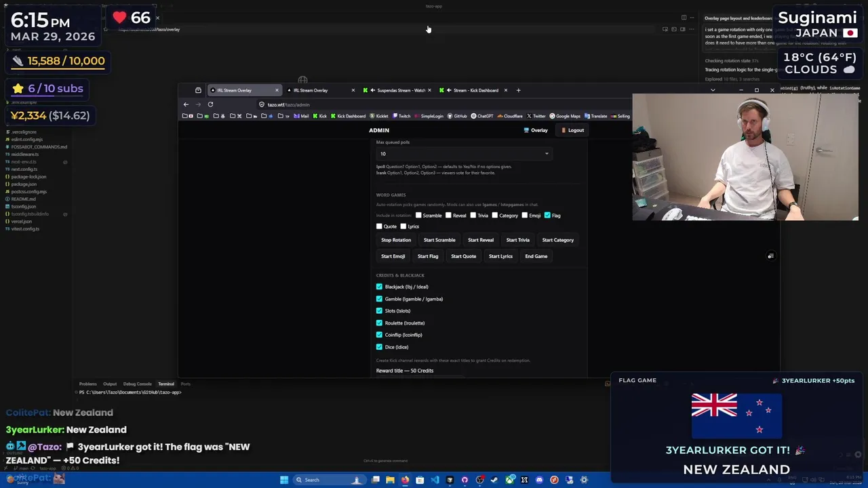
Task: Open the Problems panel tab in VS Code
Action: coord(87,384)
